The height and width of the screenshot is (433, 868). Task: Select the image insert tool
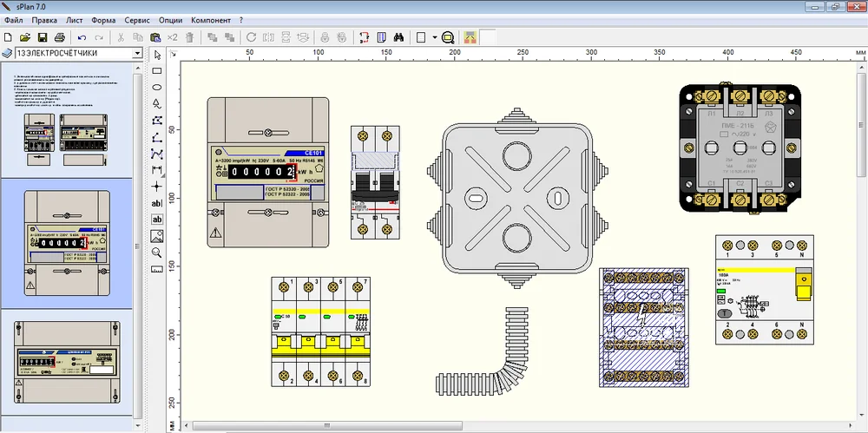click(x=157, y=235)
